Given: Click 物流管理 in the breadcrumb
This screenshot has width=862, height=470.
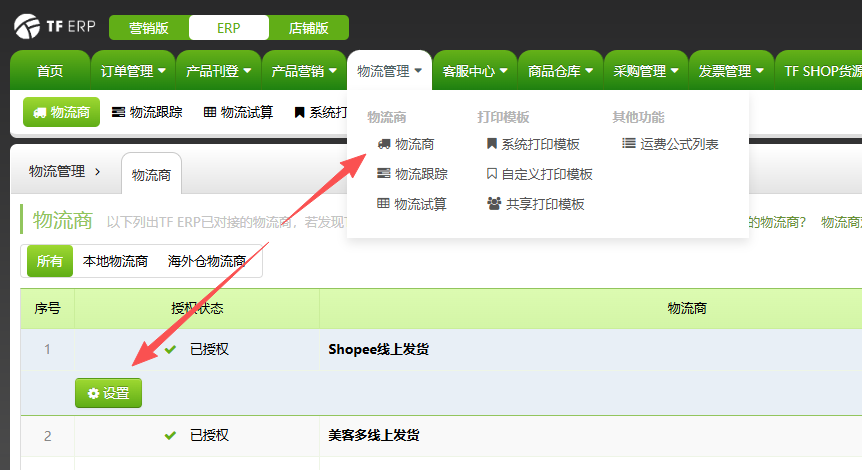Looking at the screenshot, I should (x=57, y=171).
